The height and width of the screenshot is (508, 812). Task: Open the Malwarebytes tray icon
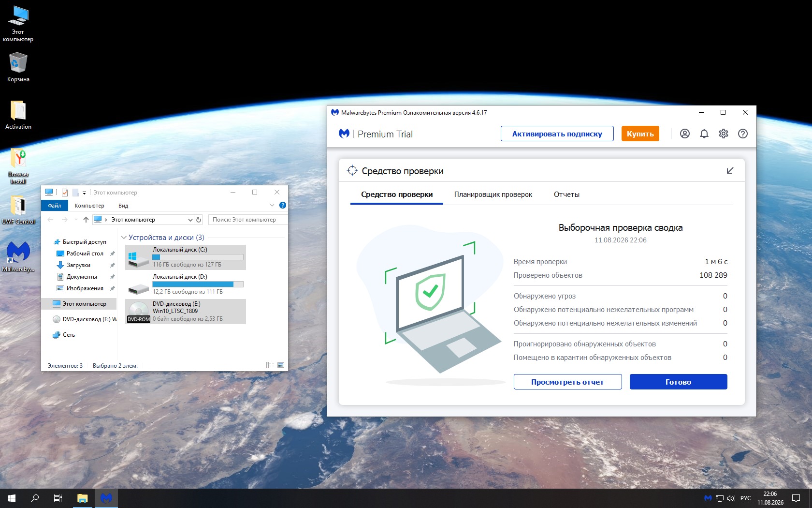pos(708,498)
